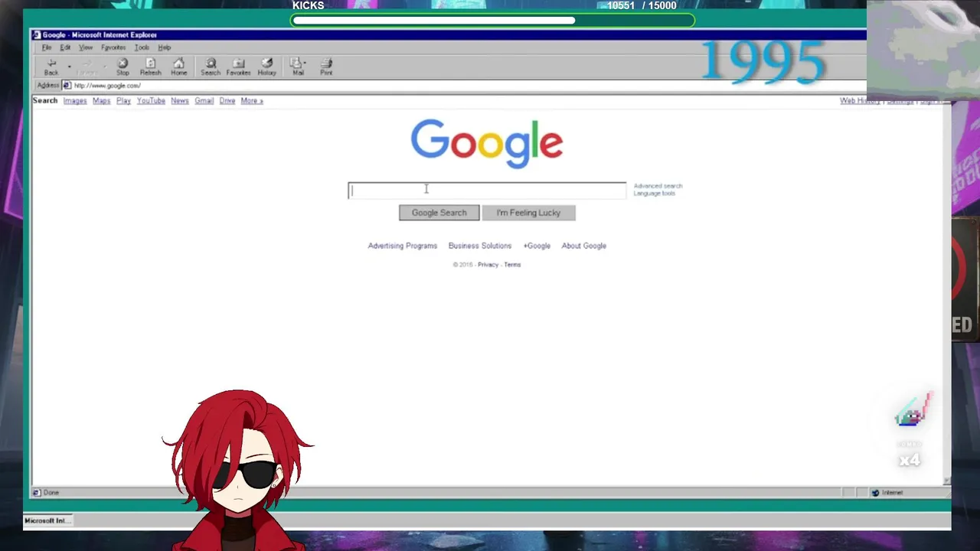Open the +Google link

point(537,246)
